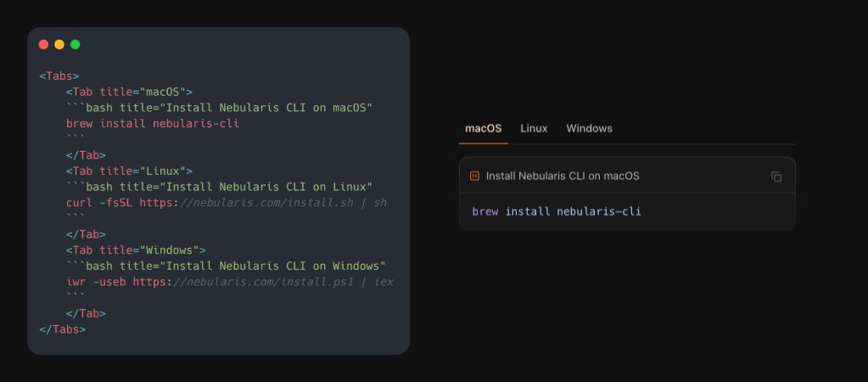This screenshot has width=868, height=382.
Task: Click the bash title line for Windows install
Action: pos(226,266)
